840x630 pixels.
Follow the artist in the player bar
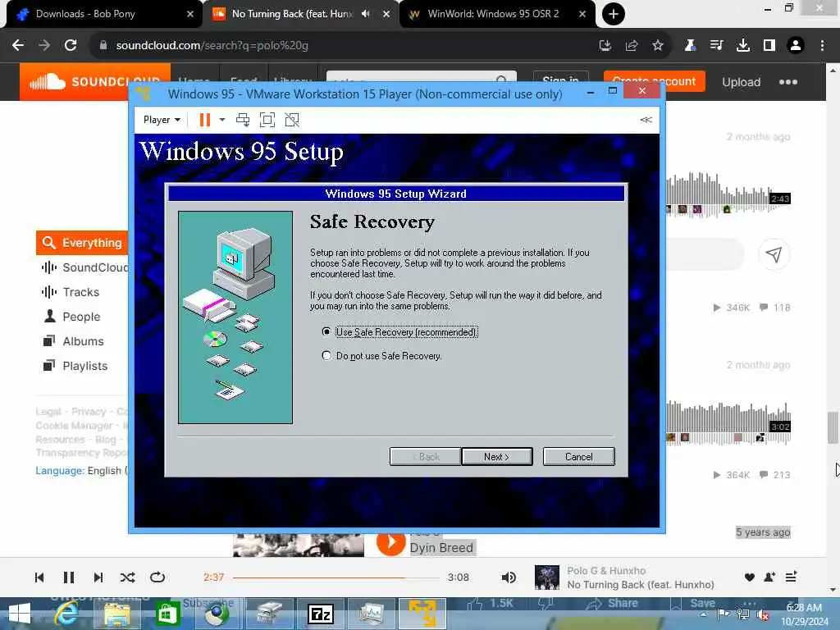(769, 577)
